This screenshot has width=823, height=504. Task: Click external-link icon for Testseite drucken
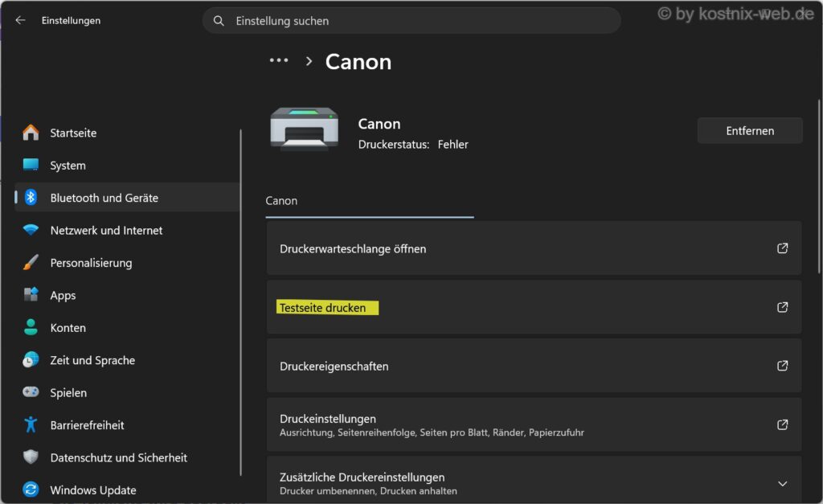[783, 307]
